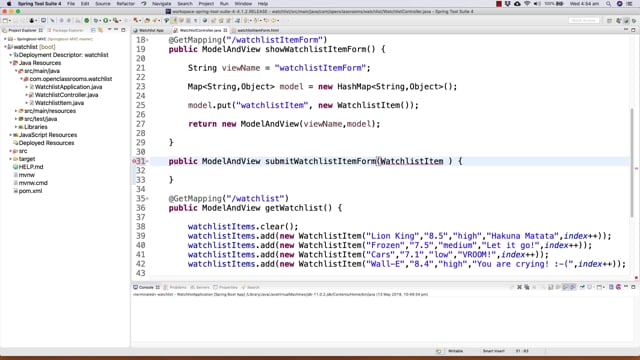Open WatchlistApplication.java in the tree
Image resolution: width=640 pixels, height=360 pixels.
click(68, 87)
